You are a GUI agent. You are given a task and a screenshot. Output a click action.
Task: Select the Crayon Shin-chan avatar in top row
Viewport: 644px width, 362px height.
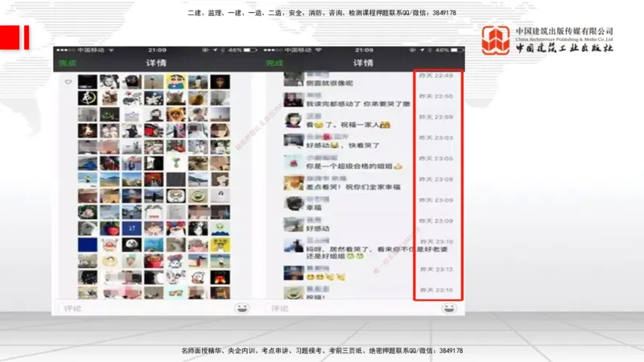[x=175, y=81]
